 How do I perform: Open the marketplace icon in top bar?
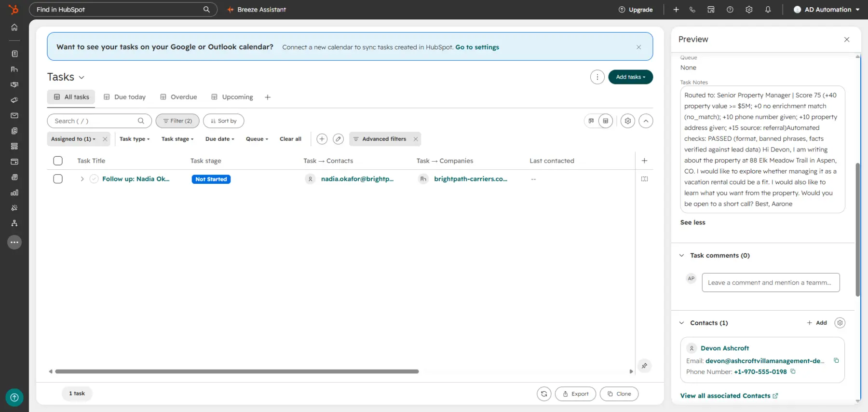point(711,10)
